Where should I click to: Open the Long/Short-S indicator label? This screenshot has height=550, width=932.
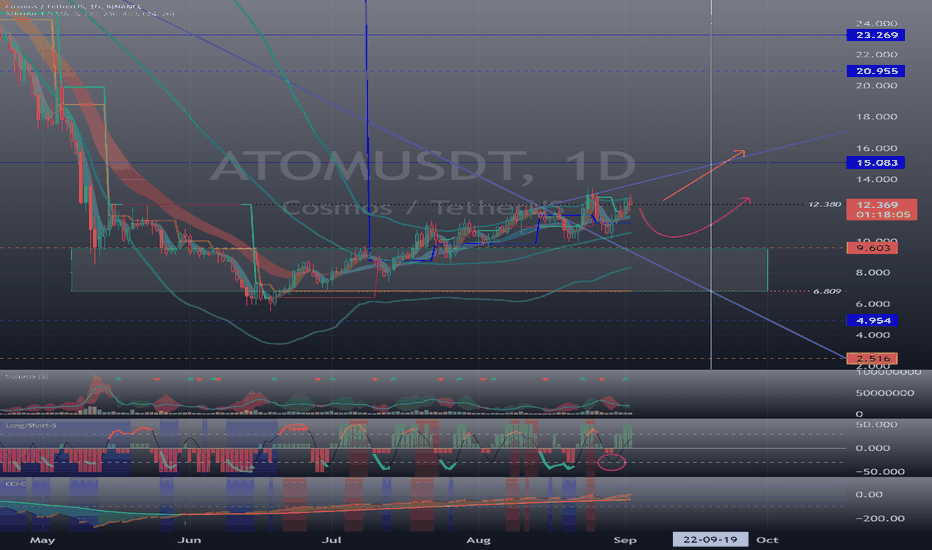coord(30,426)
